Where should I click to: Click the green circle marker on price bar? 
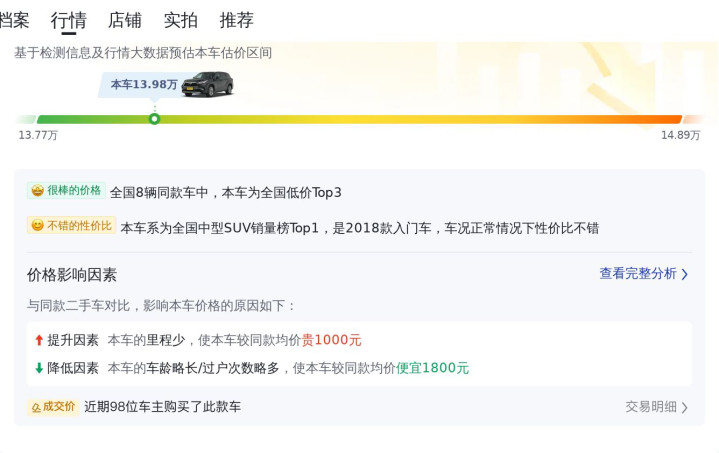coord(154,119)
